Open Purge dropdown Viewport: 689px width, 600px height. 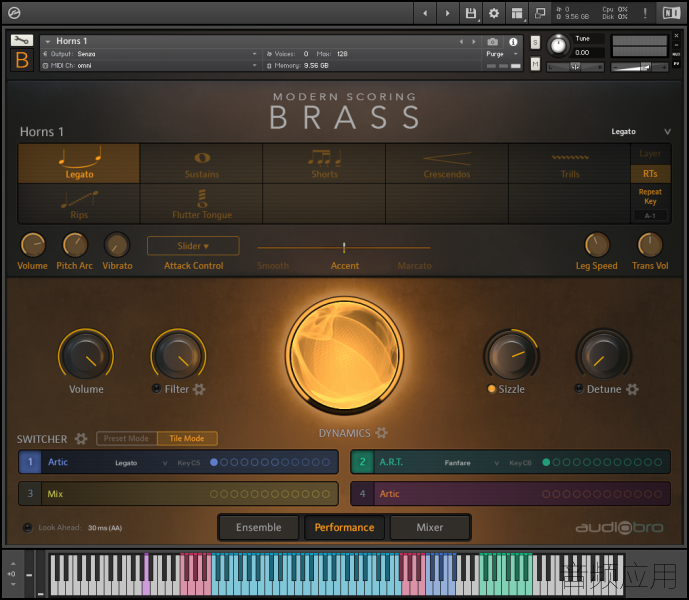point(502,54)
